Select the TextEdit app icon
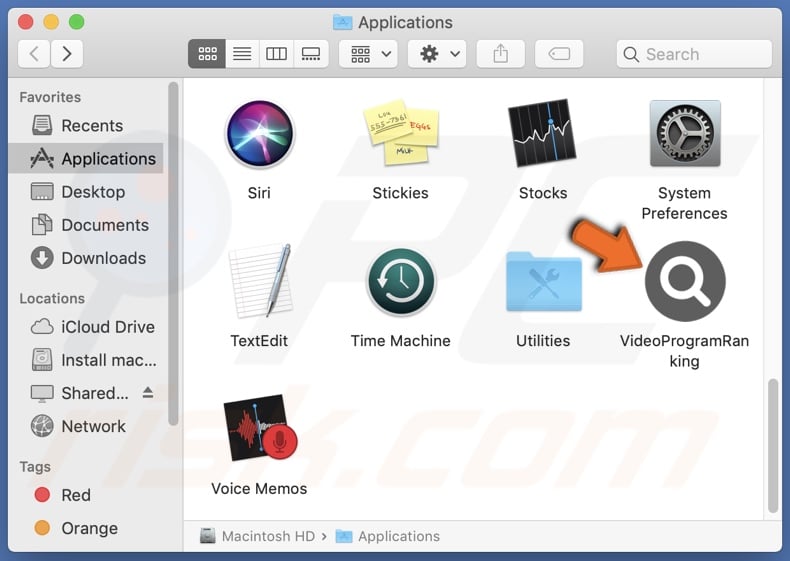The width and height of the screenshot is (790, 561). click(x=260, y=280)
